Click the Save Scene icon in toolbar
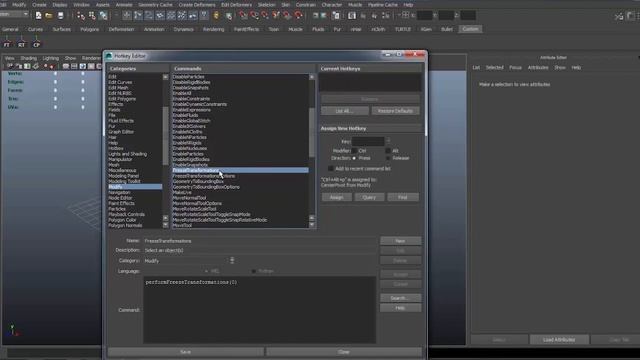 [60, 16]
